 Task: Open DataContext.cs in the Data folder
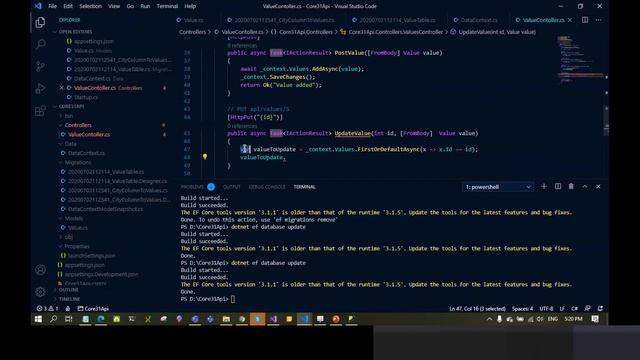click(86, 153)
